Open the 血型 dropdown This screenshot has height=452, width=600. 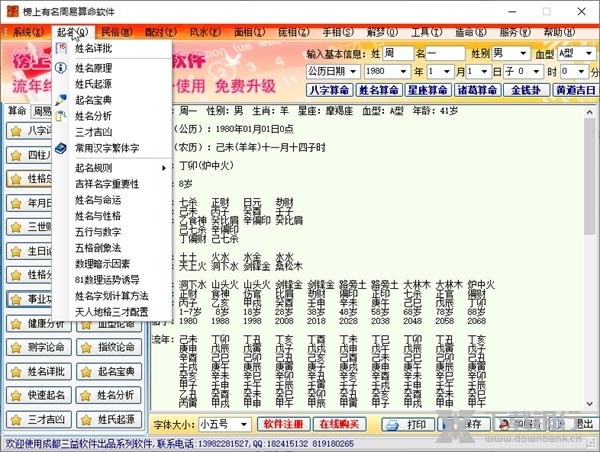coord(589,53)
